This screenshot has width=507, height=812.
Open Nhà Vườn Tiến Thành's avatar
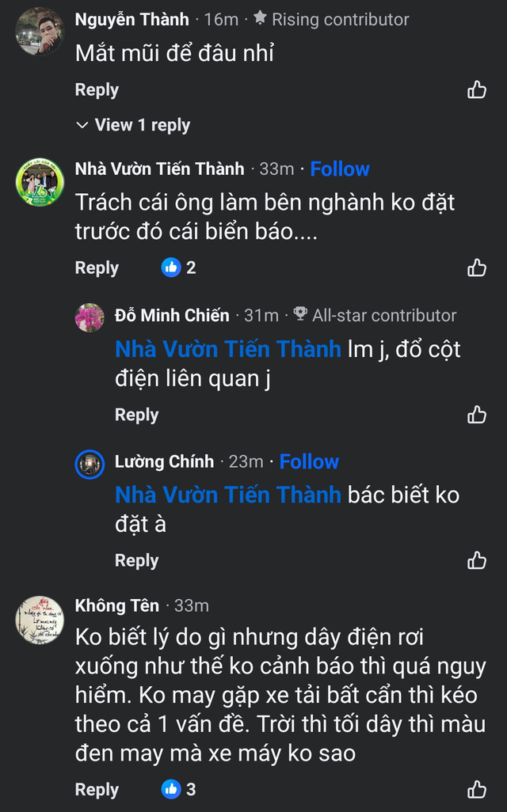coord(40,181)
